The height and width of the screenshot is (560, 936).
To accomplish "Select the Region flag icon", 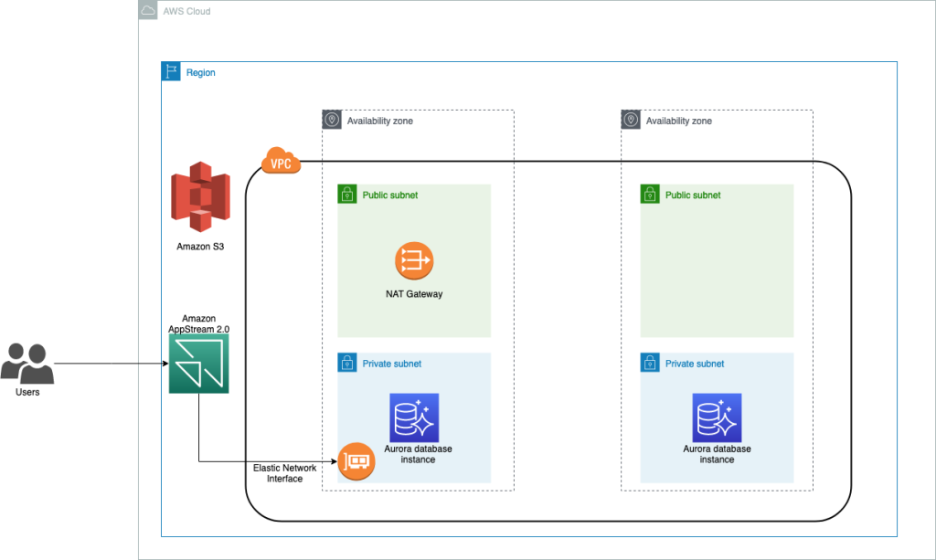I will point(170,71).
